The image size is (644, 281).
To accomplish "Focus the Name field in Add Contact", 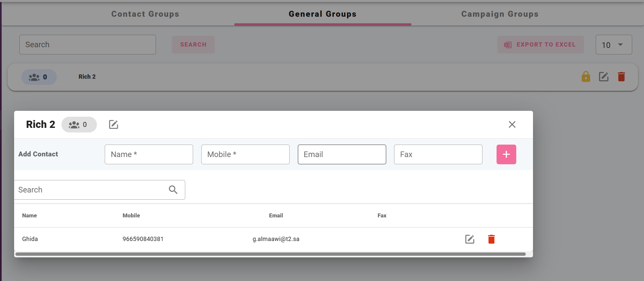I will tap(149, 154).
